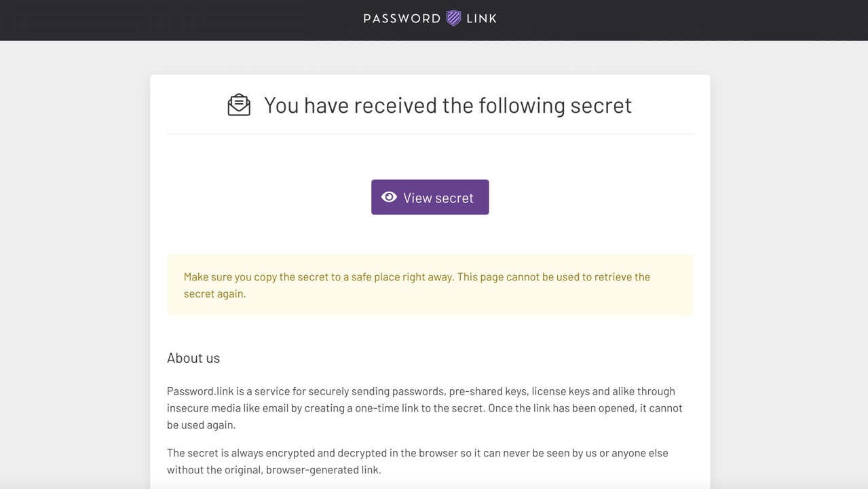Click 'Make sure you copy the secret' text

(256, 277)
